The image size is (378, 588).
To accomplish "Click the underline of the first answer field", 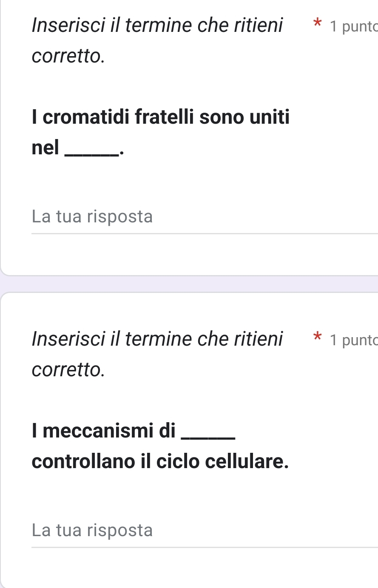I will pos(204,233).
